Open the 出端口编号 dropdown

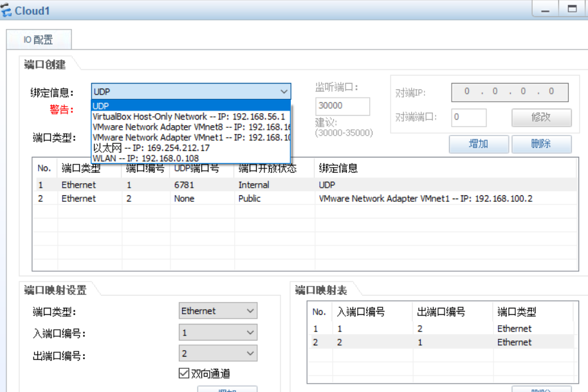tap(218, 353)
